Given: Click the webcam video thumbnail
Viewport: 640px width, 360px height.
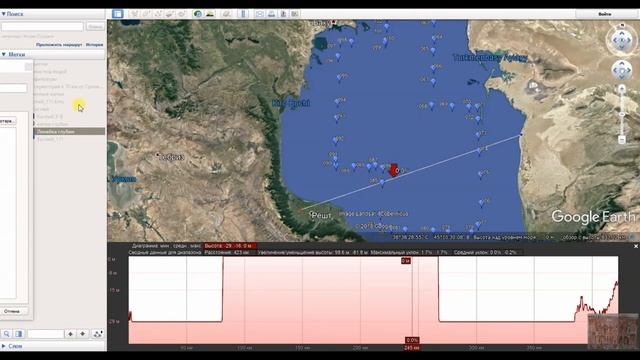Looking at the screenshot, I should [613, 332].
